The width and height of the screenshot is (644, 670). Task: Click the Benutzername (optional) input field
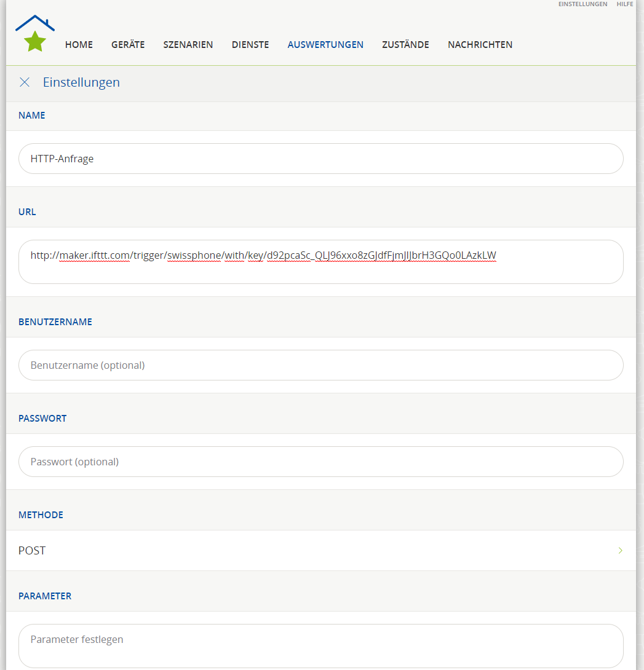coord(320,365)
